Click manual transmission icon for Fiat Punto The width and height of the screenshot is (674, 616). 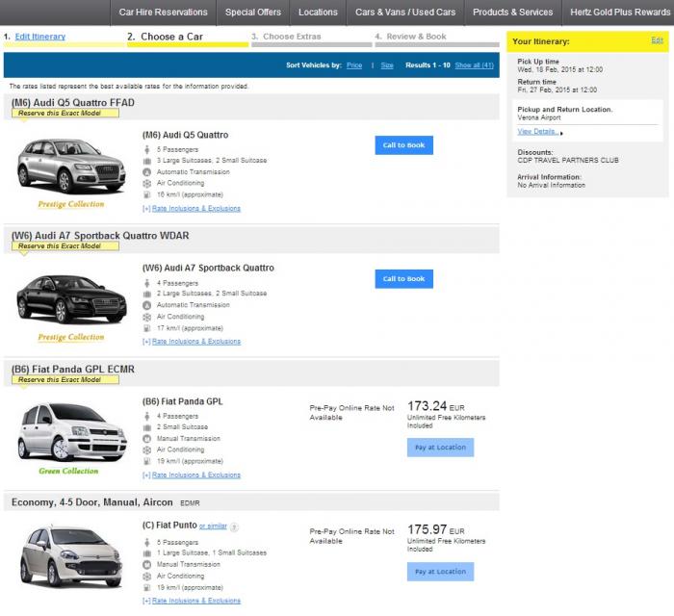click(x=147, y=564)
